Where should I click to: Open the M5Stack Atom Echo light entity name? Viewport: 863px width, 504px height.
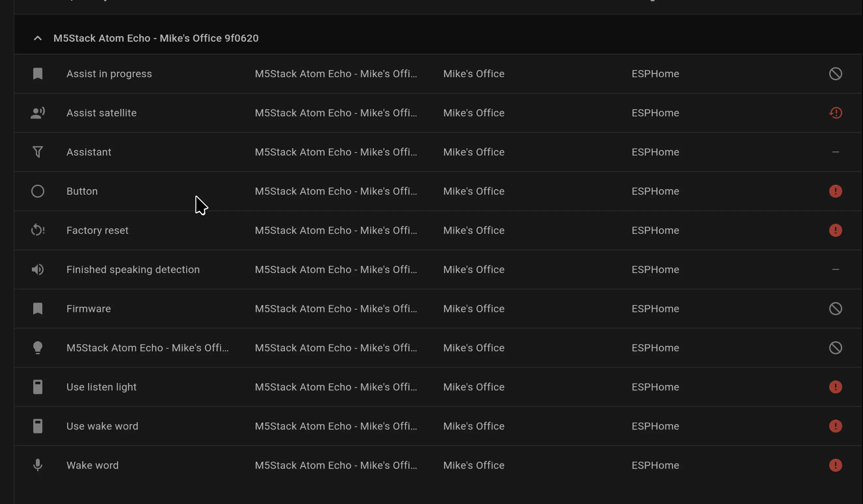147,348
